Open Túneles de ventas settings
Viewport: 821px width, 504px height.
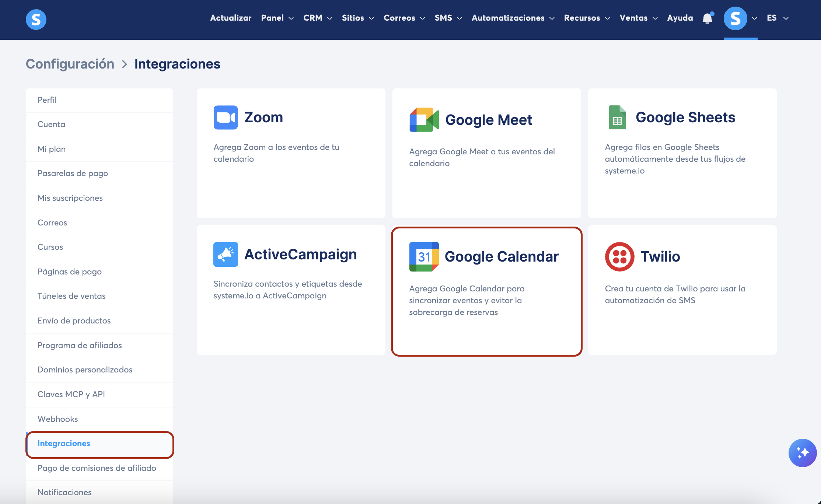[99, 296]
